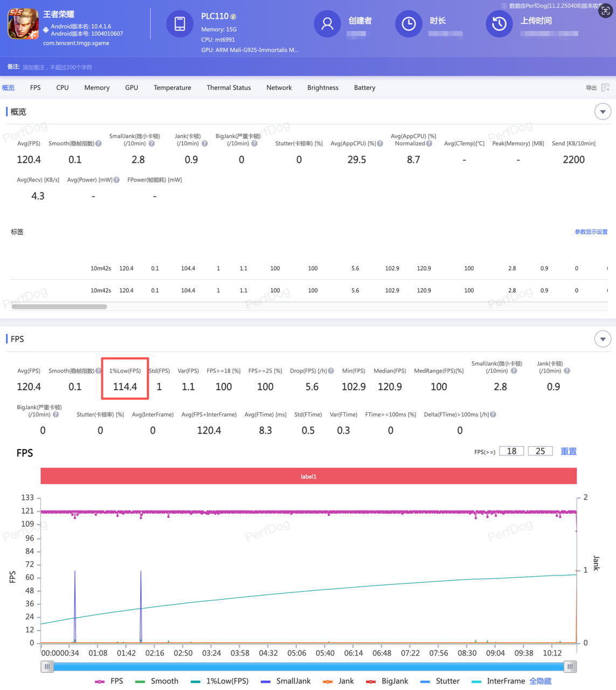Open the Thermal Status tab
The height and width of the screenshot is (690, 616).
(229, 88)
